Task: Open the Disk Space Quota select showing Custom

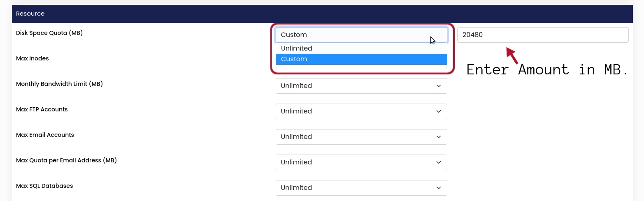Action: pyautogui.click(x=361, y=35)
